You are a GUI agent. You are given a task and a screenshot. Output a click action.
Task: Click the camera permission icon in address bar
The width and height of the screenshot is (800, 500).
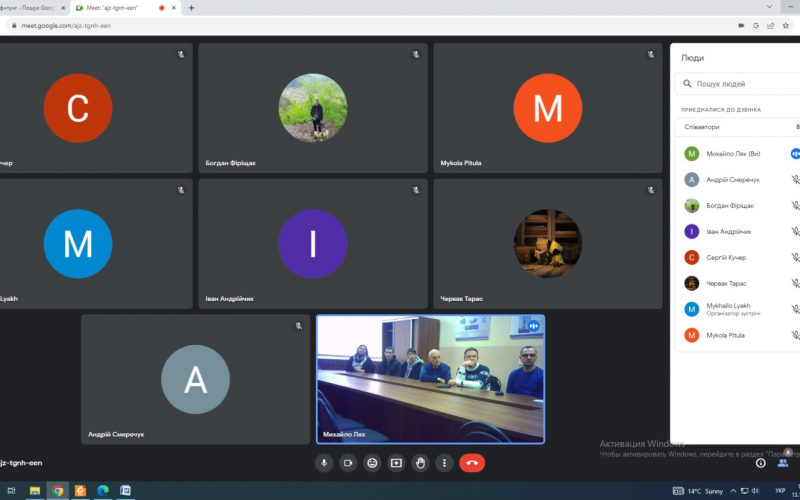coord(741,26)
